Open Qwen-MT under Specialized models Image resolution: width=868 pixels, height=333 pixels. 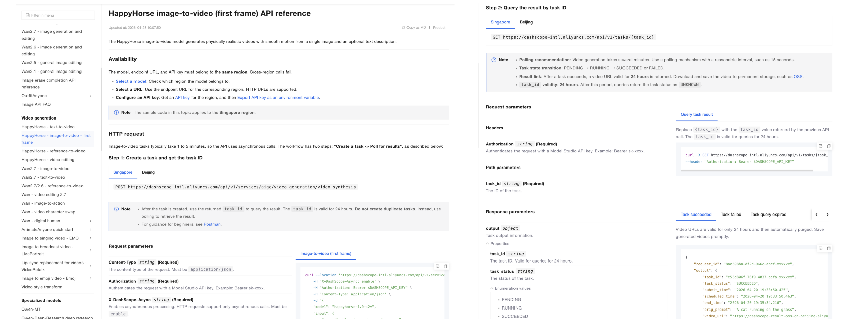click(31, 310)
